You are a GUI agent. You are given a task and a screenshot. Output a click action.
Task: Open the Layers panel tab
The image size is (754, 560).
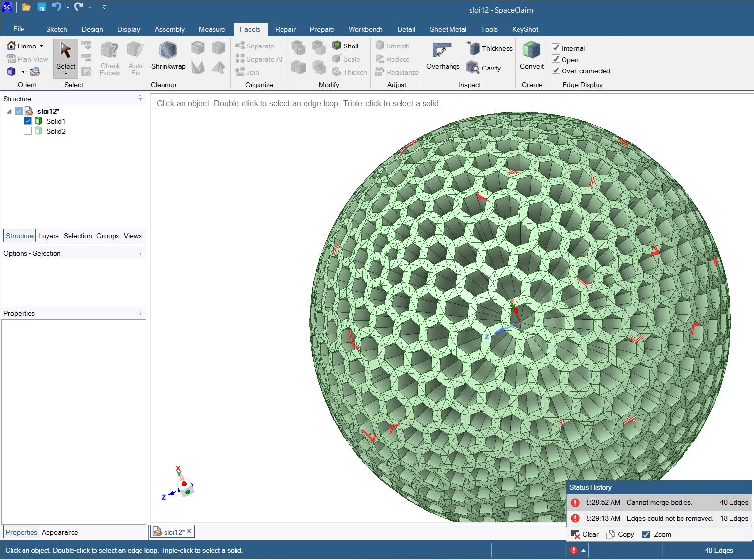coord(48,236)
